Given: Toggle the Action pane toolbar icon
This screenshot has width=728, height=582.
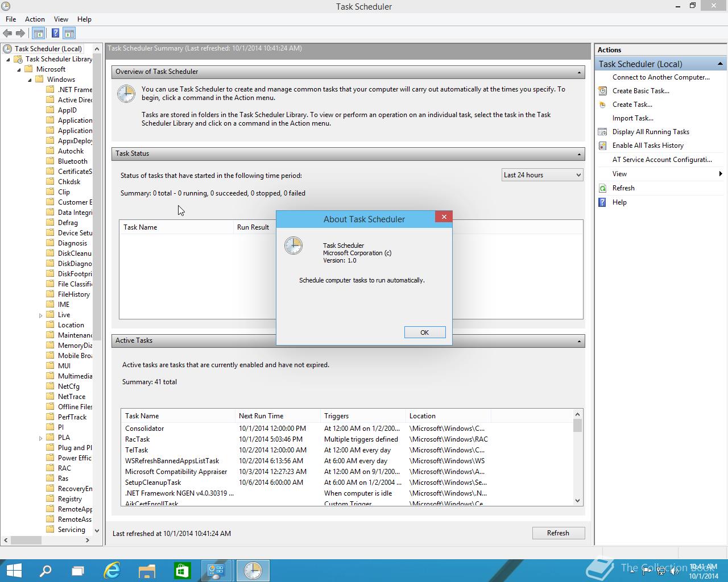Looking at the screenshot, I should [x=69, y=34].
